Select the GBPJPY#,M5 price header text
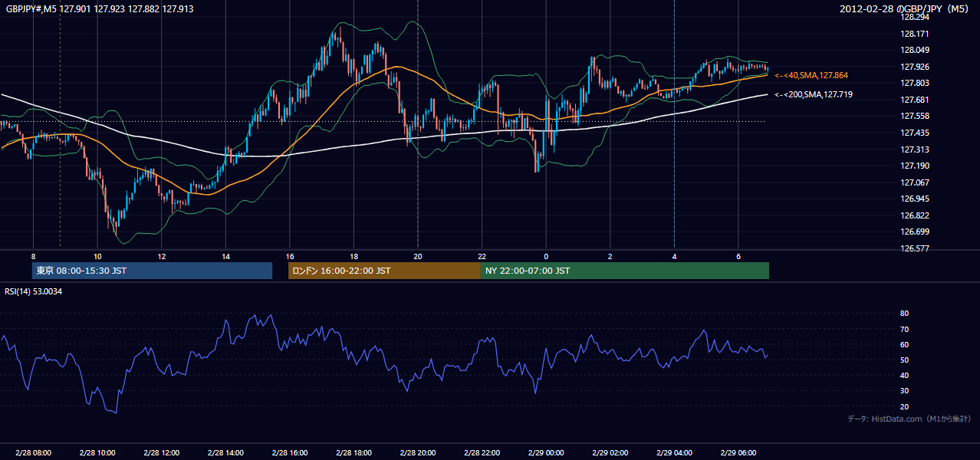 click(100, 9)
